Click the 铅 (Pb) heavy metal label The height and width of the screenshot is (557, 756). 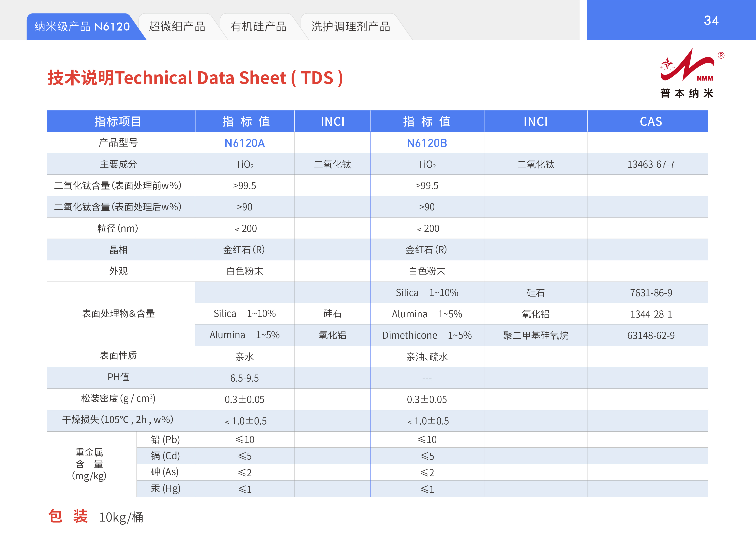(165, 439)
